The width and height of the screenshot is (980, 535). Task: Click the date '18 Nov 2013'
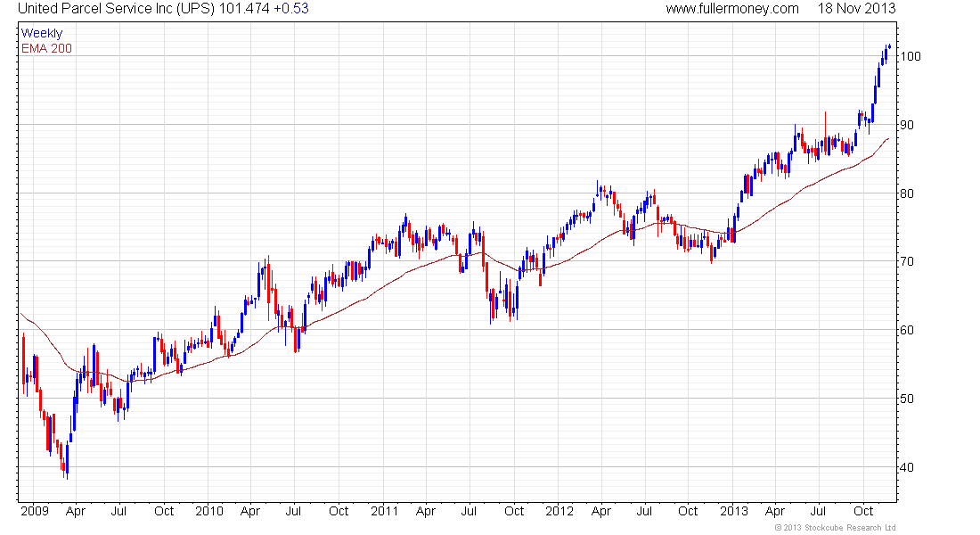click(x=856, y=9)
